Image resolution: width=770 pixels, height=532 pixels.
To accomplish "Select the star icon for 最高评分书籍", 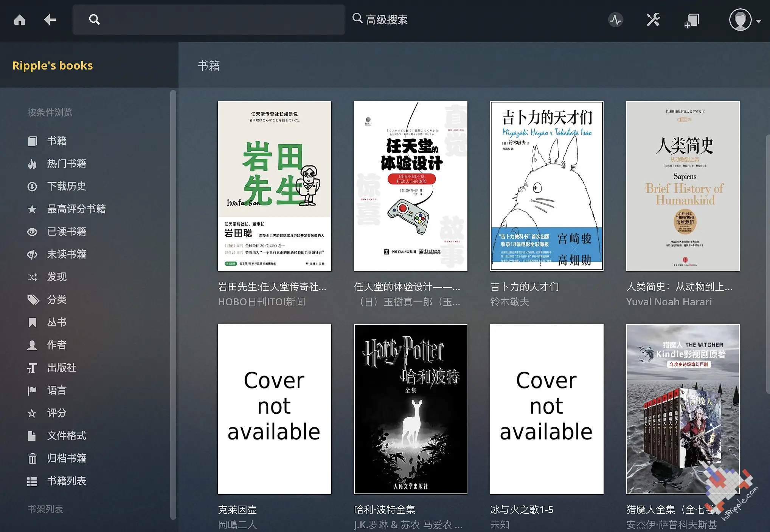I will tap(33, 209).
